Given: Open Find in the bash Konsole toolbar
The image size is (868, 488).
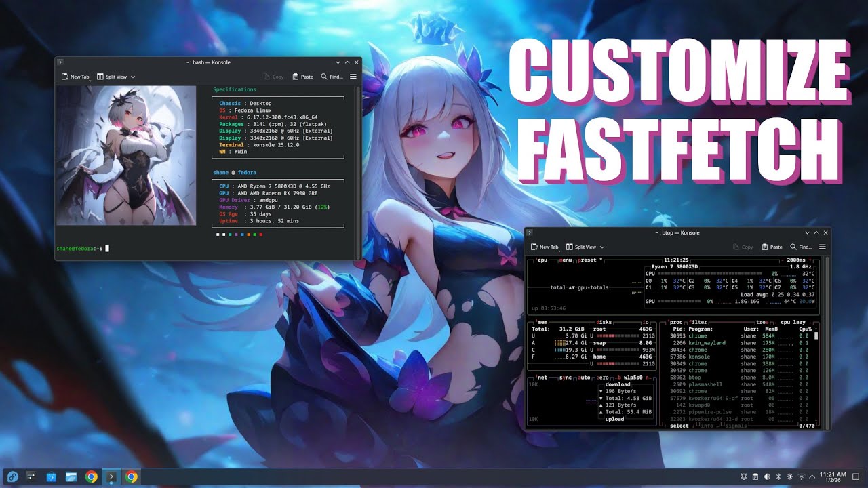Looking at the screenshot, I should 332,77.
